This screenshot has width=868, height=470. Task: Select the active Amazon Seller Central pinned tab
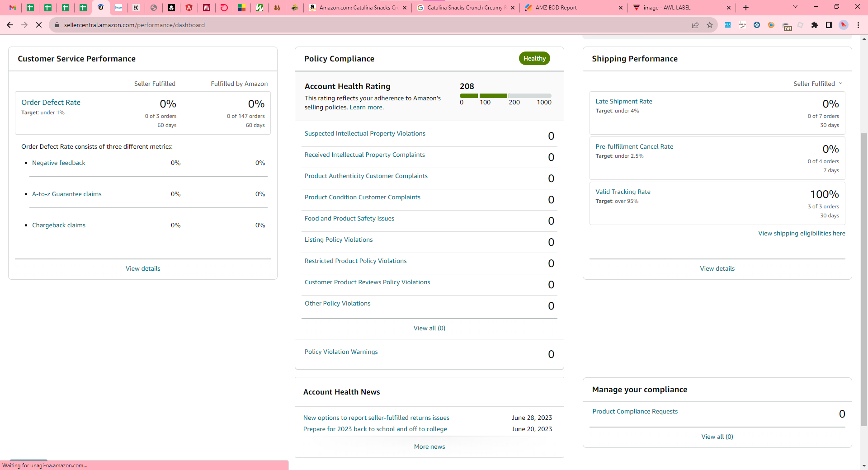coord(101,8)
